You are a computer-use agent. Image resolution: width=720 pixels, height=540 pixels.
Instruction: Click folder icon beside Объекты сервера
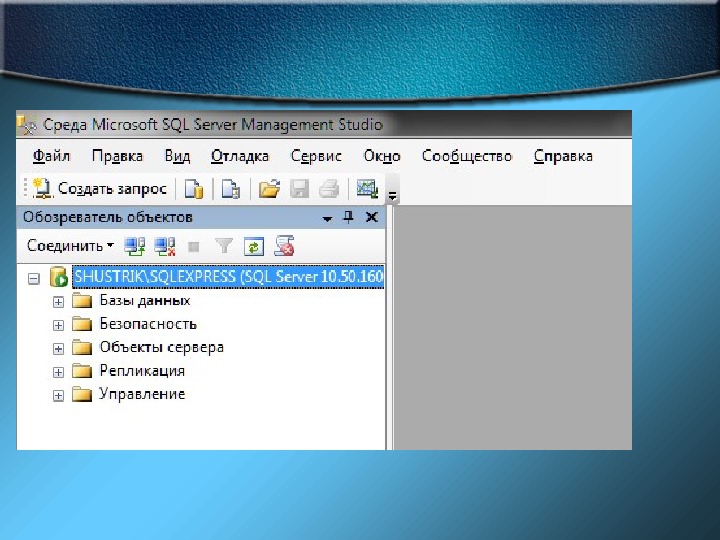(x=82, y=348)
